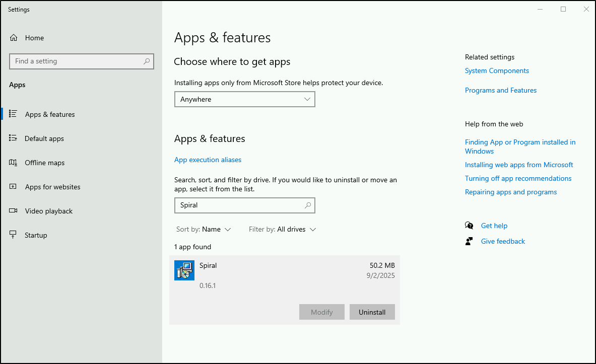Viewport: 596px width, 364px height.
Task: Click the Give feedback link
Action: pyautogui.click(x=503, y=241)
